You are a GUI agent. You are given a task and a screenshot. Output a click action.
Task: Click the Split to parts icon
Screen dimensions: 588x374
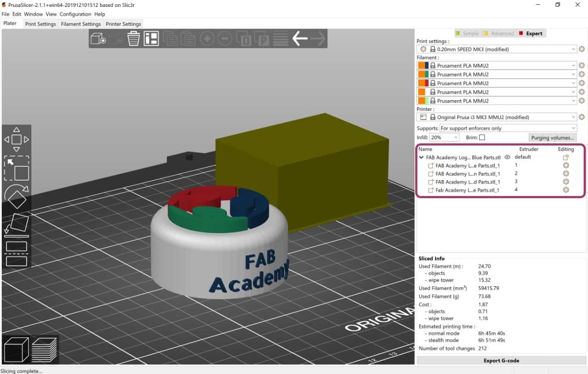263,39
